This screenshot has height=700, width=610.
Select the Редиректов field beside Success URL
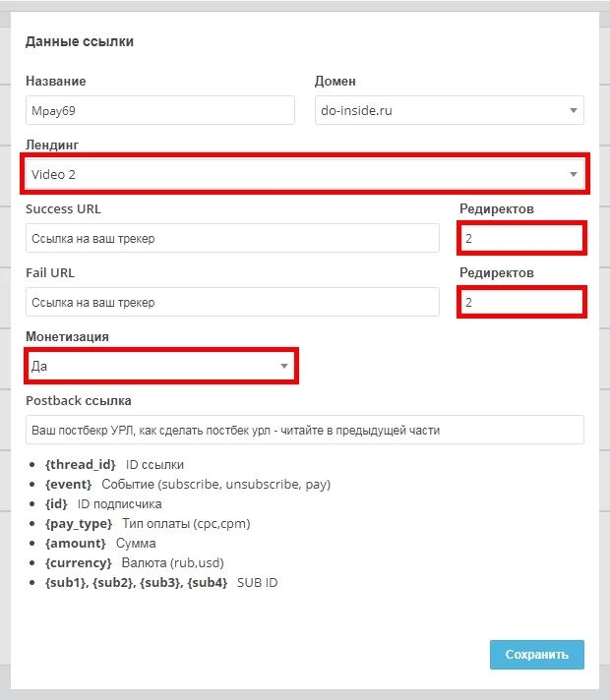coord(521,238)
